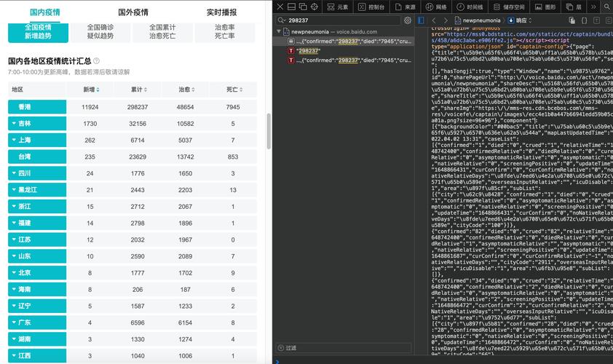This screenshot has width=613, height=364.
Task: Expand the 四川 region row
Action: click(x=37, y=173)
